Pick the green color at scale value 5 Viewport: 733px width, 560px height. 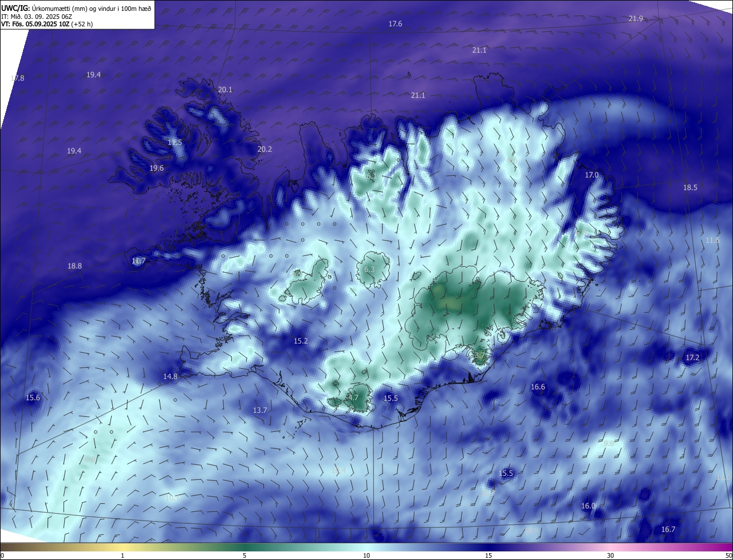point(245,547)
